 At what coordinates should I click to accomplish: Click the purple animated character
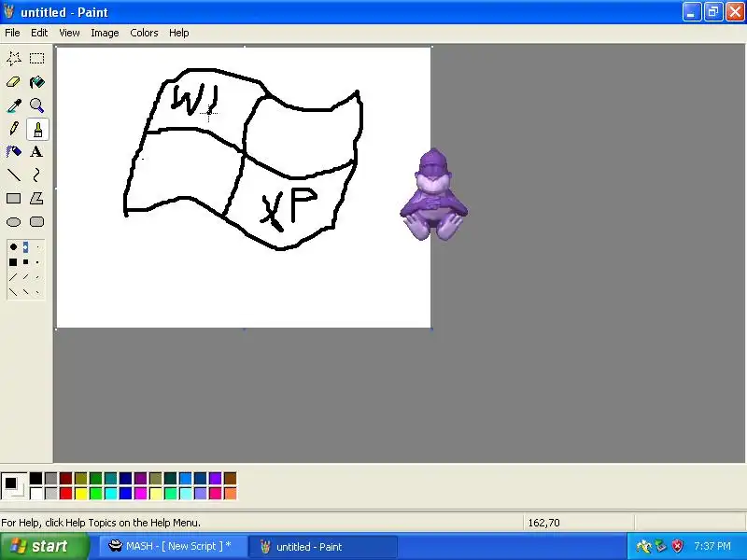(433, 195)
